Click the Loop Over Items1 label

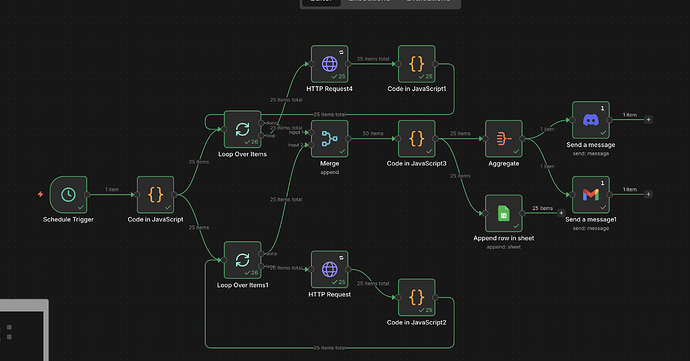point(242,285)
